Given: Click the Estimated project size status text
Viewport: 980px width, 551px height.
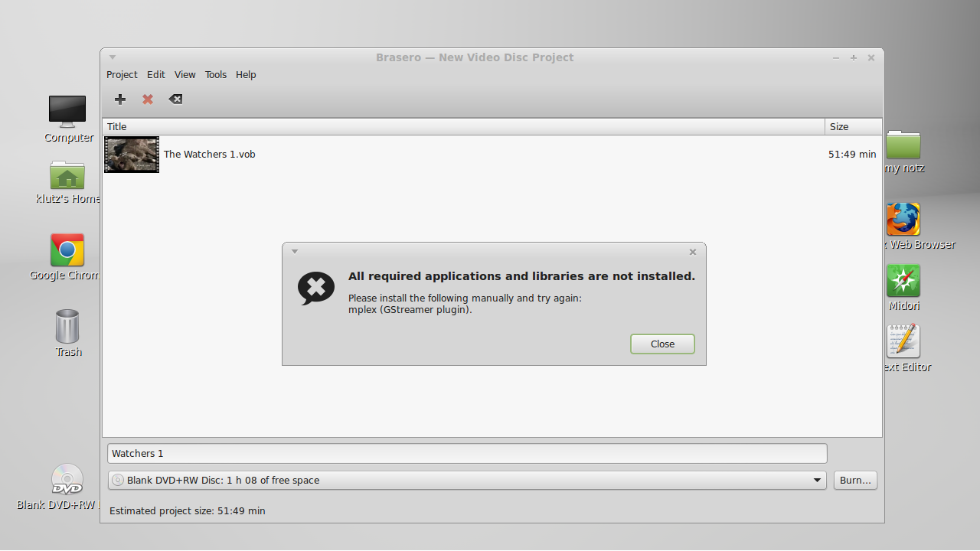Looking at the screenshot, I should [x=188, y=510].
